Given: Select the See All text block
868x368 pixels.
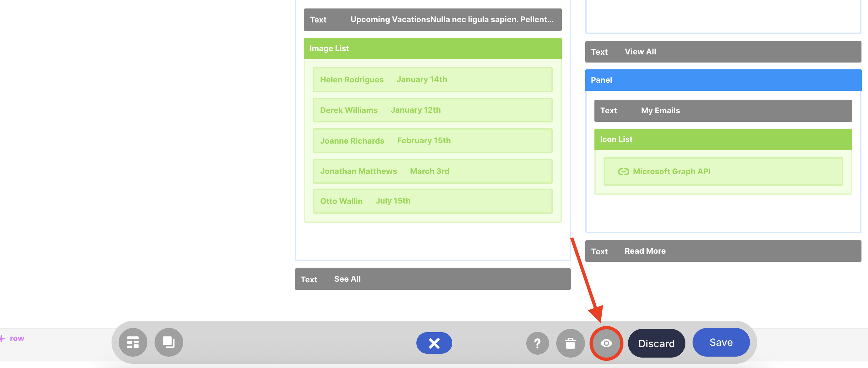Looking at the screenshot, I should point(432,279).
